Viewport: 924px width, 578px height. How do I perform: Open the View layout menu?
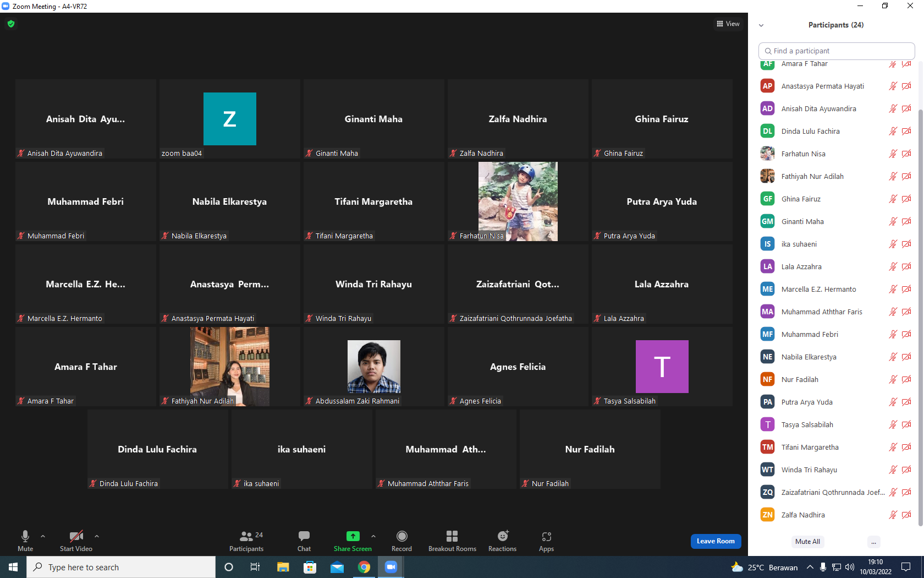(728, 24)
